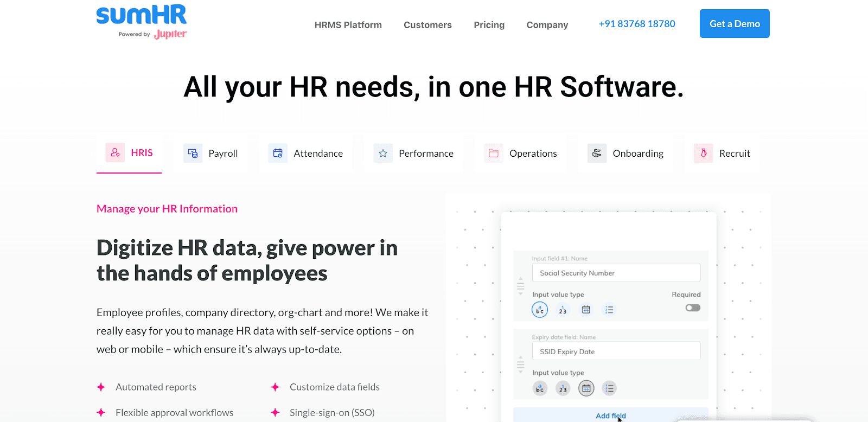Click the Automated reports text
Image resolution: width=868 pixels, height=422 pixels.
click(156, 387)
